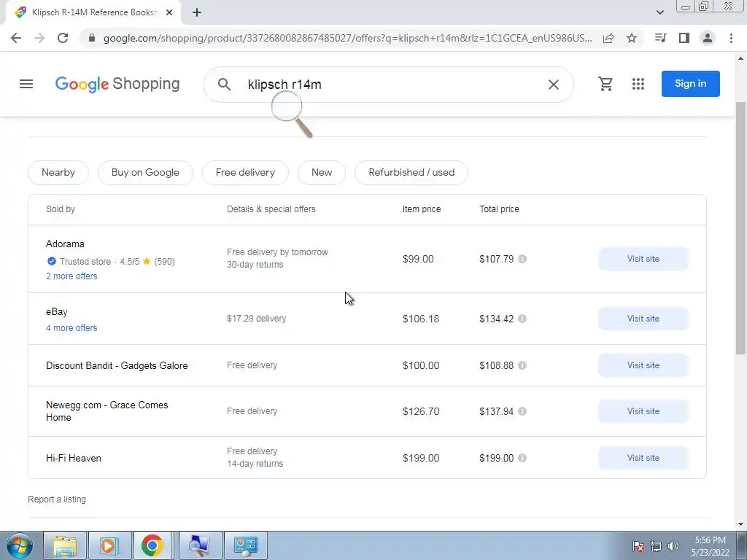Screen dimensions: 747x560
Task: Open Windows Explorer from taskbar
Action: 65,545
